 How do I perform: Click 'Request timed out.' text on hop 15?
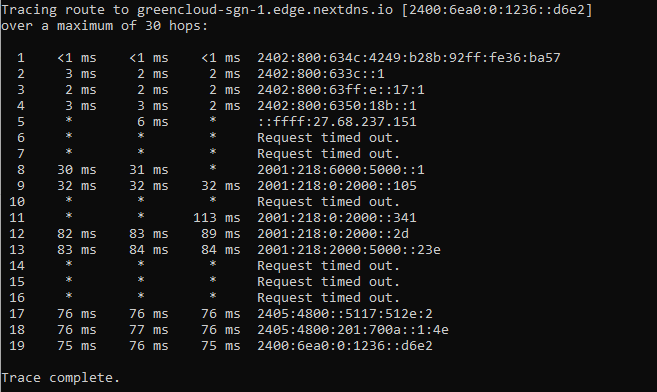328,282
